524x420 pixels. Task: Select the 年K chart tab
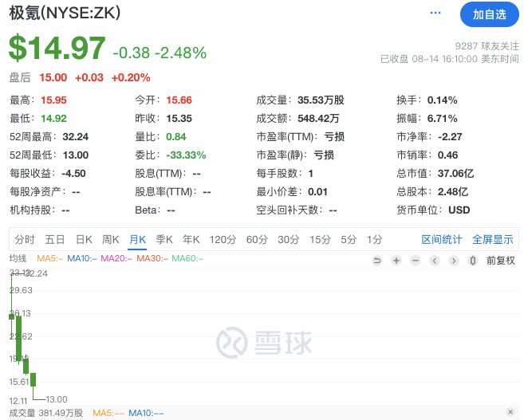pos(191,239)
